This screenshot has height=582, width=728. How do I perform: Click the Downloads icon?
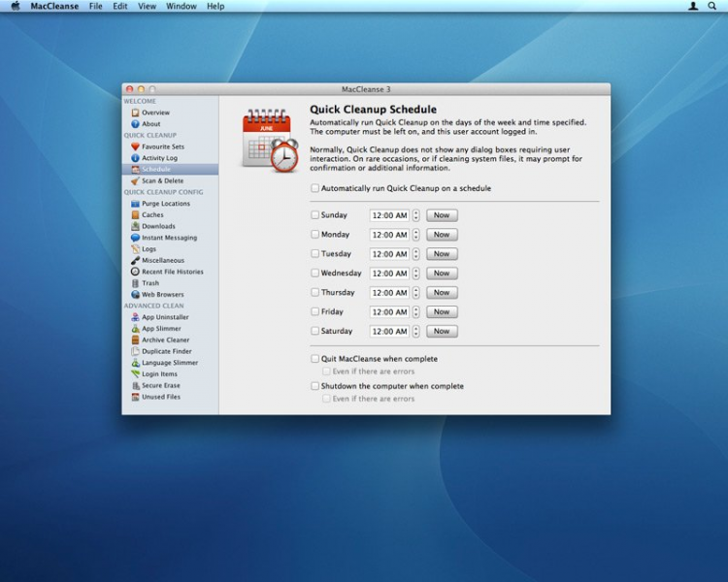(135, 226)
